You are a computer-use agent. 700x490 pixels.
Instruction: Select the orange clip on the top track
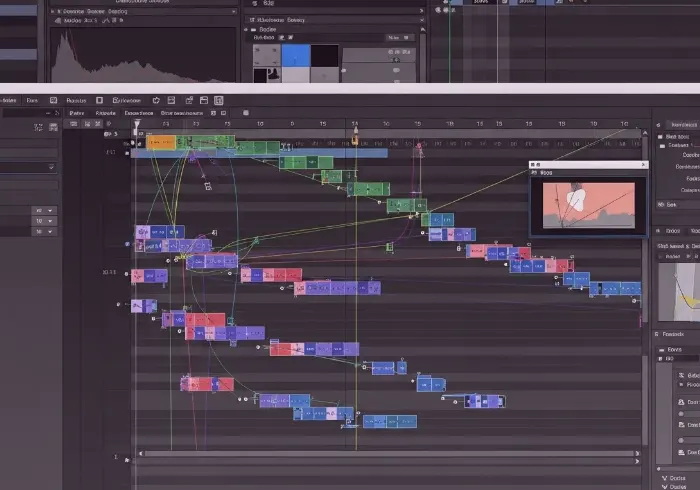tap(161, 142)
